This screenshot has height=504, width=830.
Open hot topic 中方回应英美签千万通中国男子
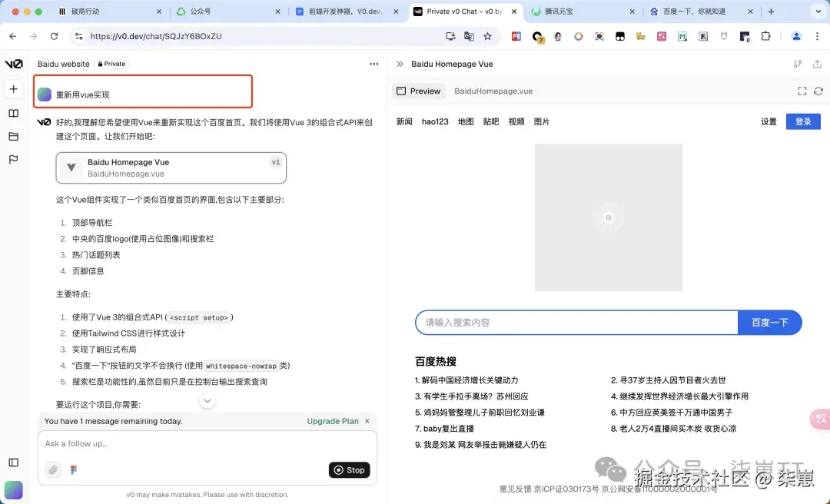coord(672,413)
